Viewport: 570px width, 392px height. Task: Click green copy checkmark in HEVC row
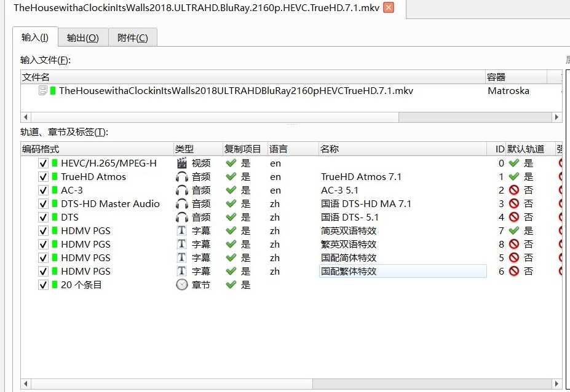(231, 163)
